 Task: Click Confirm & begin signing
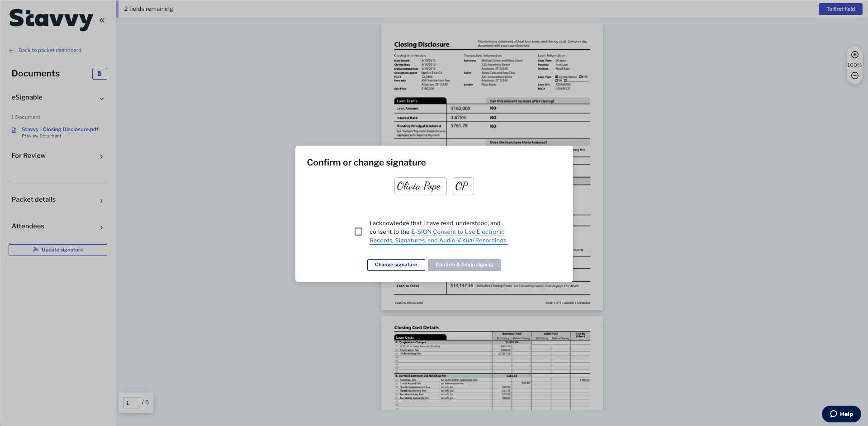465,265
